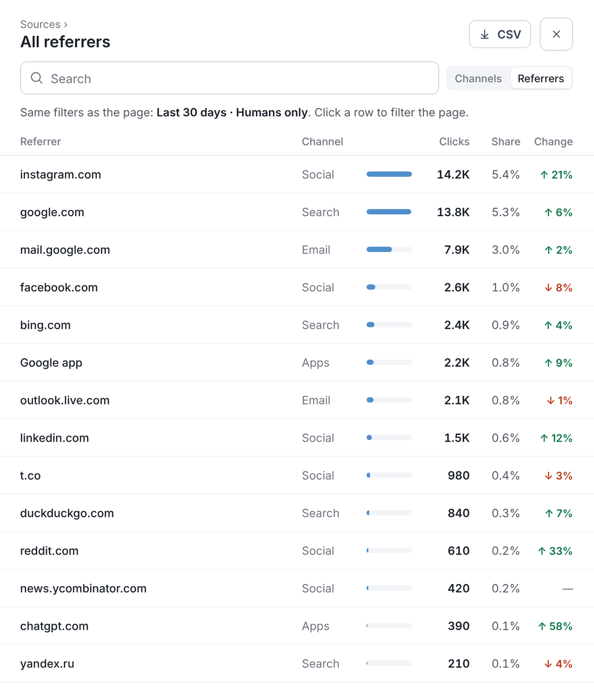Select the t.co referrer row

point(297,476)
